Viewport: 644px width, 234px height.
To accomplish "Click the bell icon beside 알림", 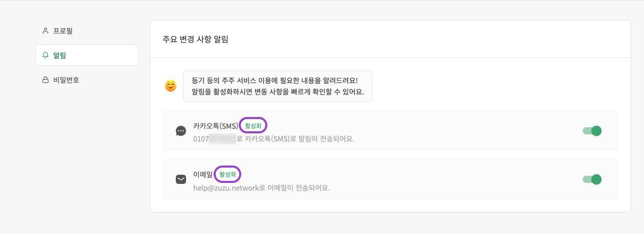I will coord(45,55).
